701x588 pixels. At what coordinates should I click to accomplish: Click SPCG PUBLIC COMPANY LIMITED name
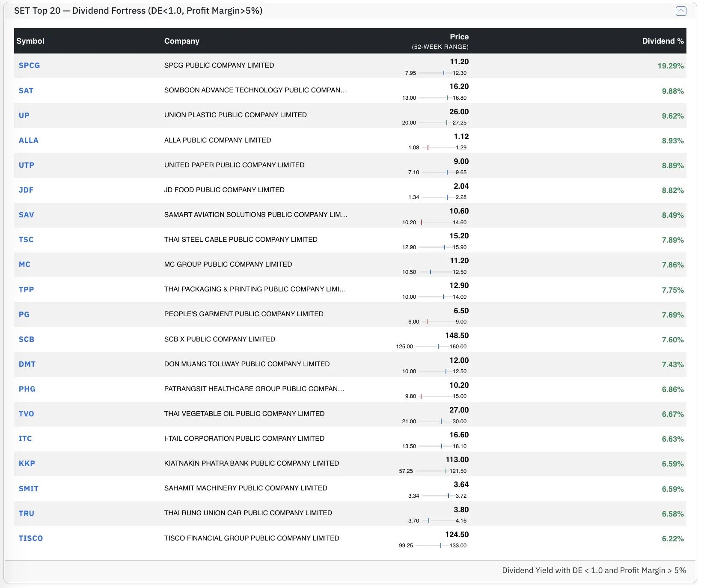(219, 65)
